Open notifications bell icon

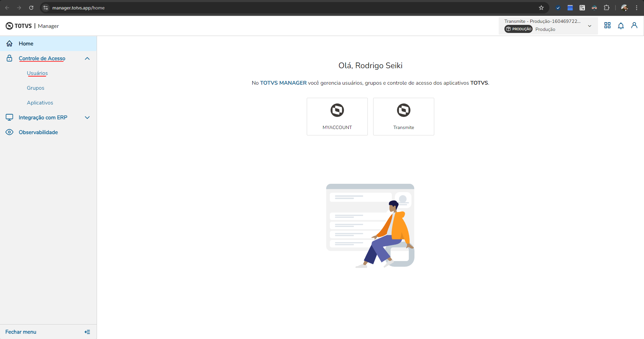coord(621,26)
